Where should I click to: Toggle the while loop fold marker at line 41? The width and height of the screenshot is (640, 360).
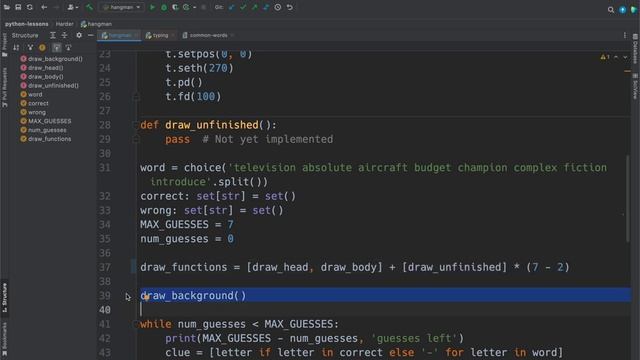pos(136,324)
